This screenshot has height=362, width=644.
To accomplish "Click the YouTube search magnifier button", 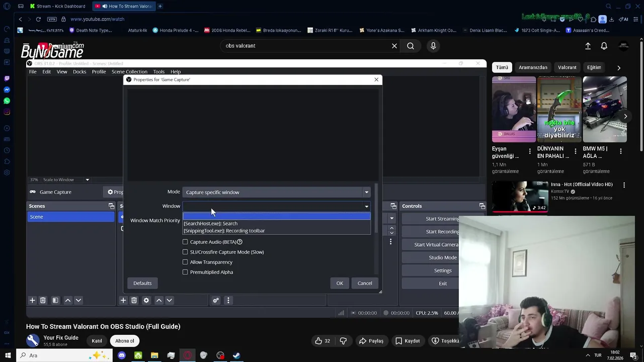I will click(411, 46).
